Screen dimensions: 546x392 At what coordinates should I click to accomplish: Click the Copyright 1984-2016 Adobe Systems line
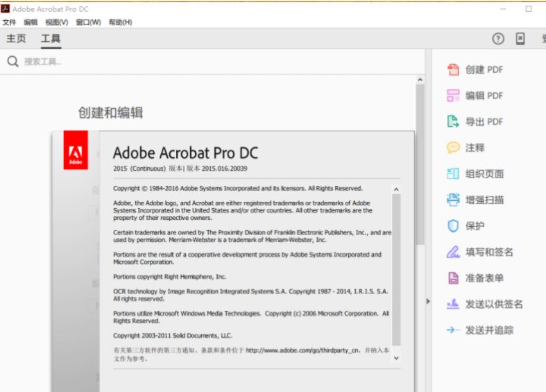coord(238,188)
